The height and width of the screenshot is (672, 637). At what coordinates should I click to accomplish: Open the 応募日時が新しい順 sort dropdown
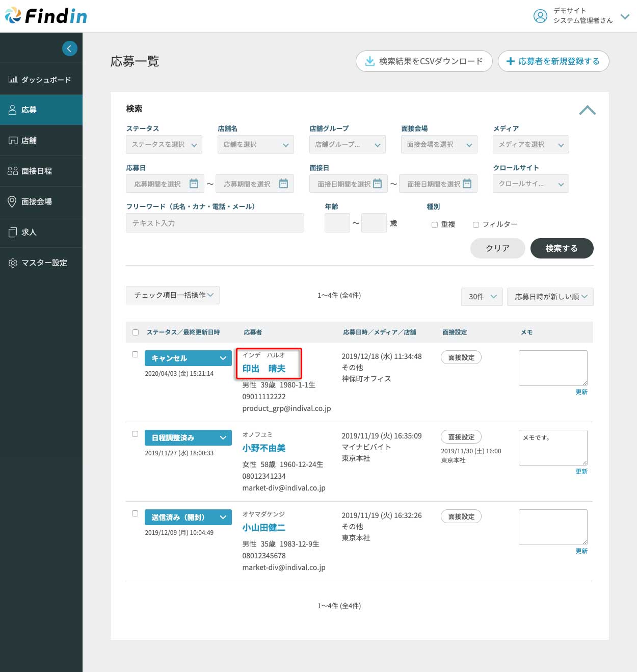tap(550, 297)
